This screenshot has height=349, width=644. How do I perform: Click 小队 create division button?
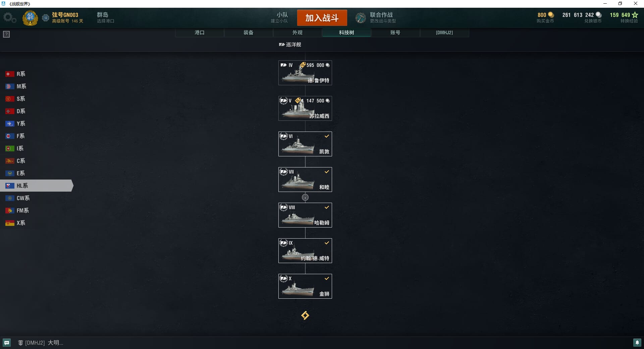[280, 18]
